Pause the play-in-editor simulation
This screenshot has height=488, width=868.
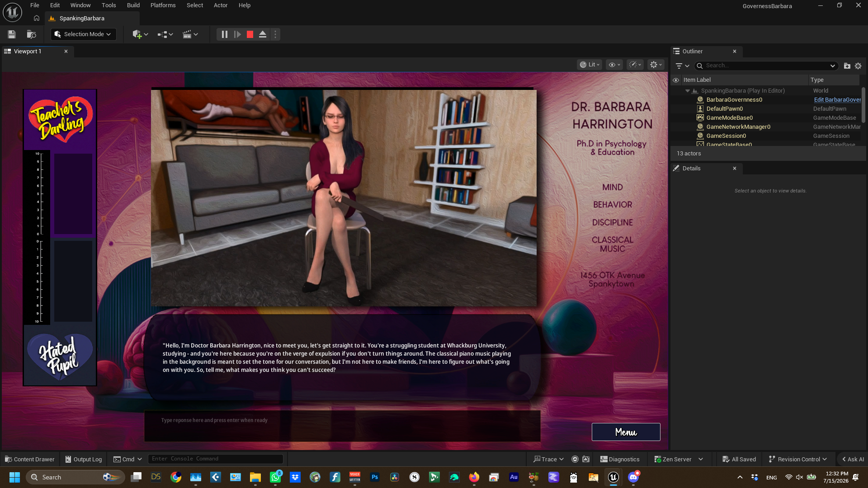[225, 34]
